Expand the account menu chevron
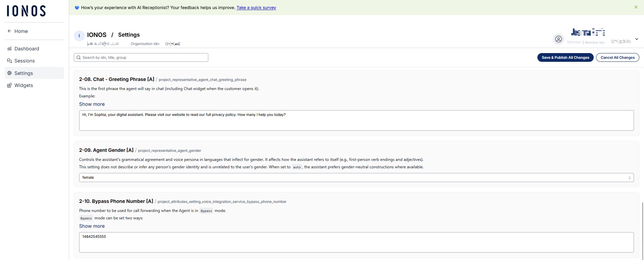This screenshot has height=260, width=644. coord(636,39)
